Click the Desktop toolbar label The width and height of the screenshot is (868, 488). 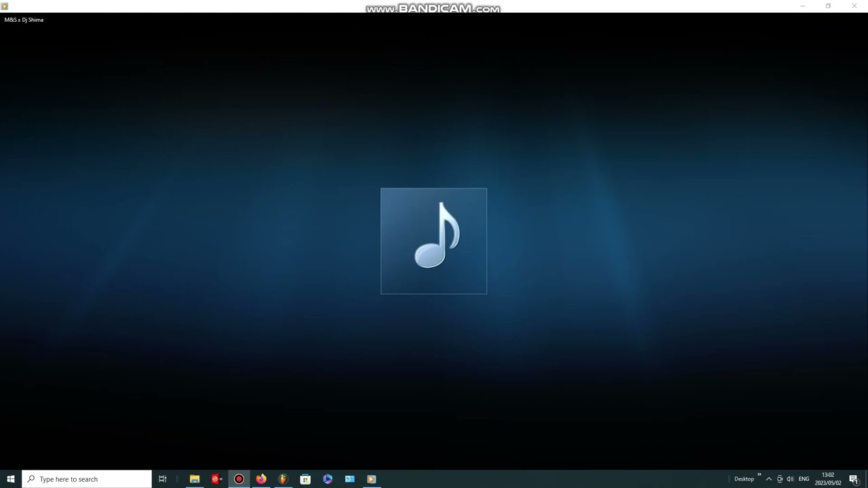(x=744, y=479)
